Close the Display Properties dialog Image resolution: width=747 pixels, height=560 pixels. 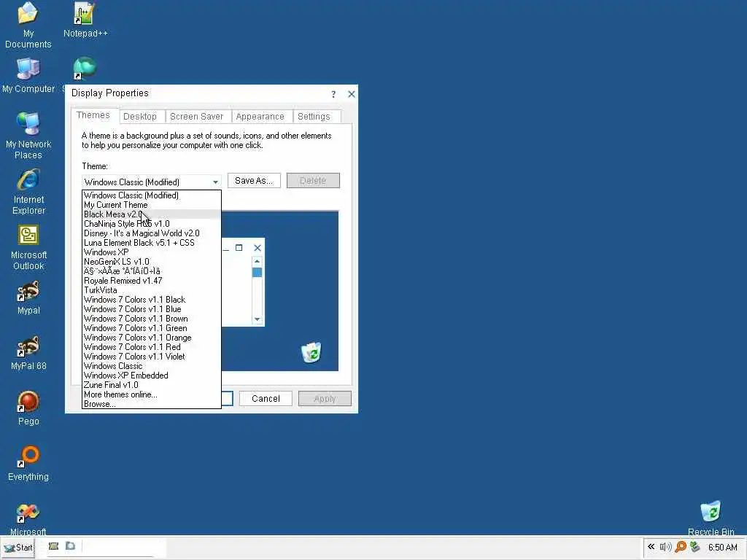pyautogui.click(x=352, y=94)
